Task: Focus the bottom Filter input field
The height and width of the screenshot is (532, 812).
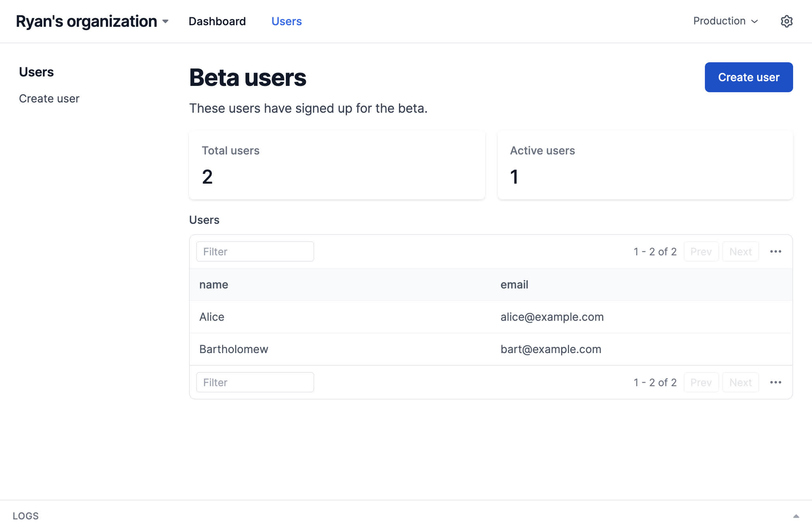Action: point(255,382)
